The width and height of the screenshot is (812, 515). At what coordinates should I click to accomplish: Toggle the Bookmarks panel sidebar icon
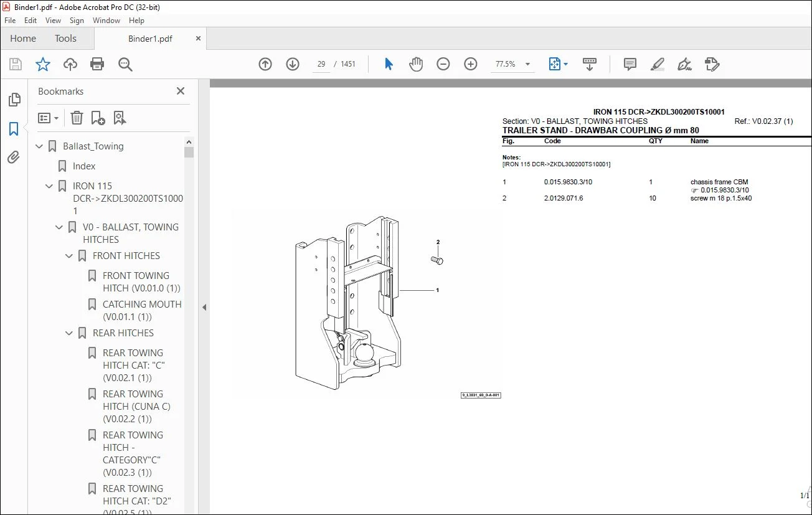point(14,129)
